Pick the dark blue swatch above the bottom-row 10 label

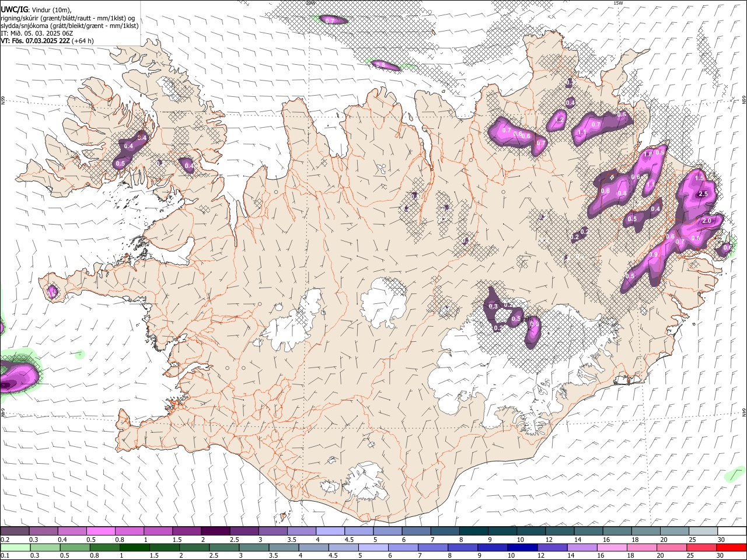[x=521, y=548]
